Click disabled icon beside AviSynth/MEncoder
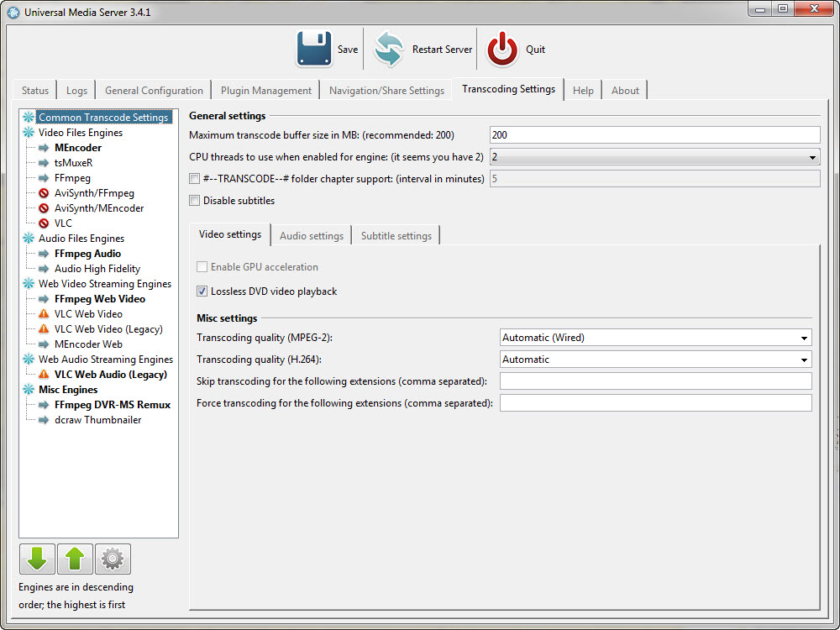This screenshot has width=840, height=630. 44,207
